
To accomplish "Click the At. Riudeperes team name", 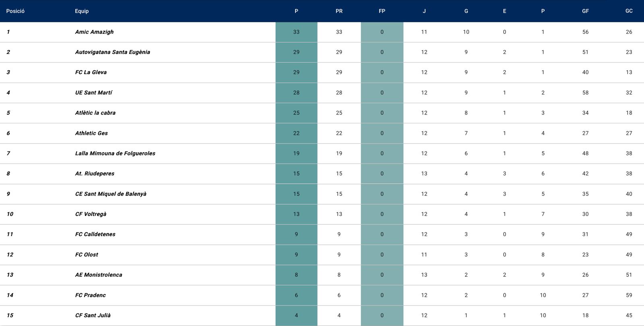I will [95, 174].
